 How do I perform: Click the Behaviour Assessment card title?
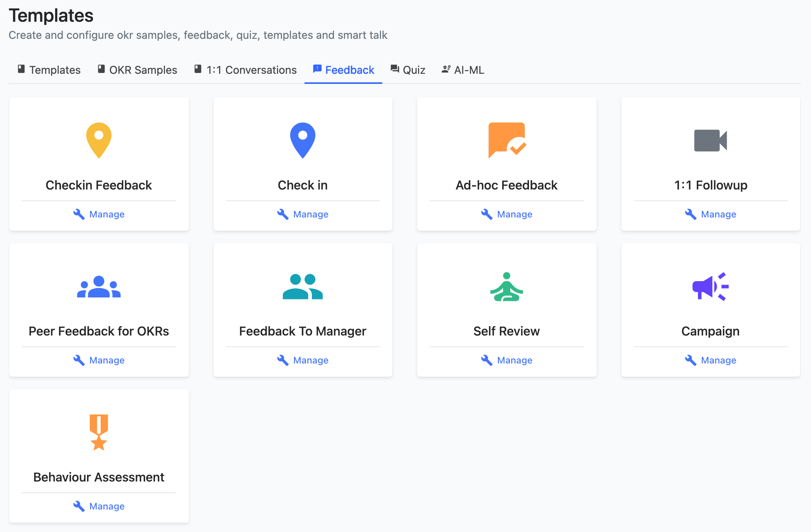click(x=99, y=477)
